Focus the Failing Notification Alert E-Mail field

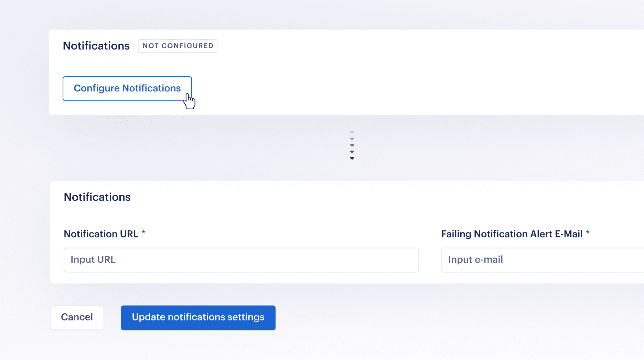[x=543, y=260]
